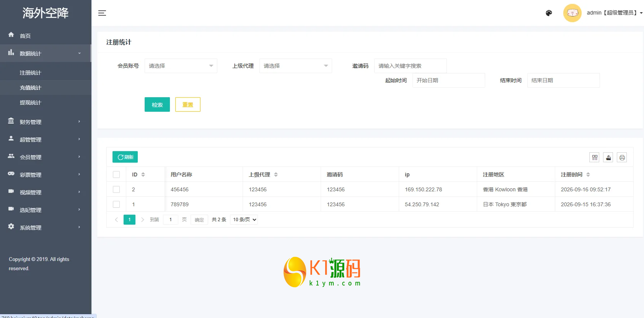Click the page 1 pagination button
644x318 pixels.
[x=129, y=220]
